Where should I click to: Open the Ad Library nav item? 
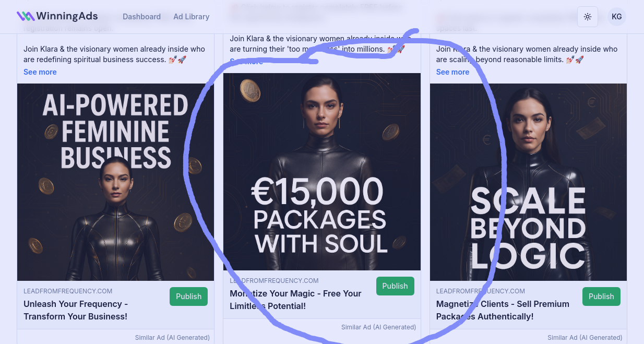coord(191,17)
